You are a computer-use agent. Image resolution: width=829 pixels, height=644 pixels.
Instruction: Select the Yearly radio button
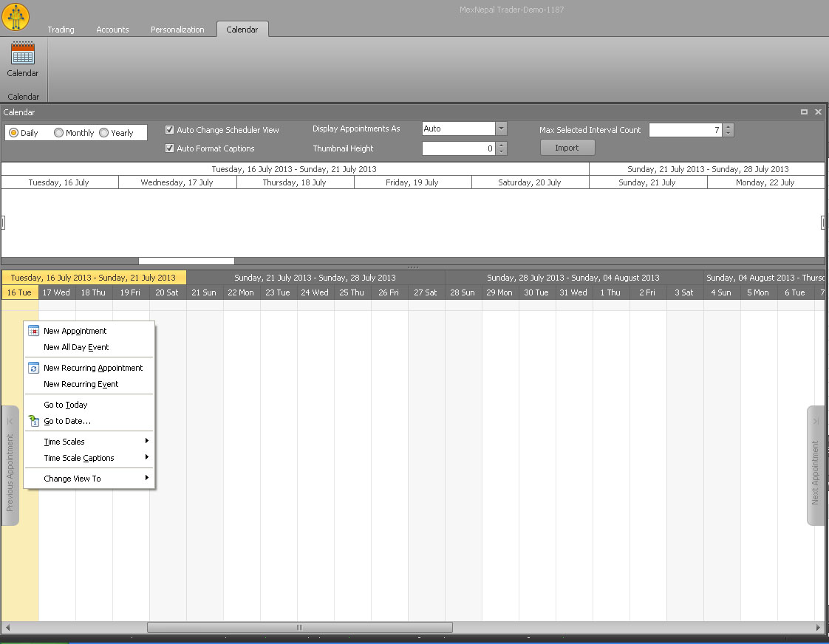click(x=104, y=133)
